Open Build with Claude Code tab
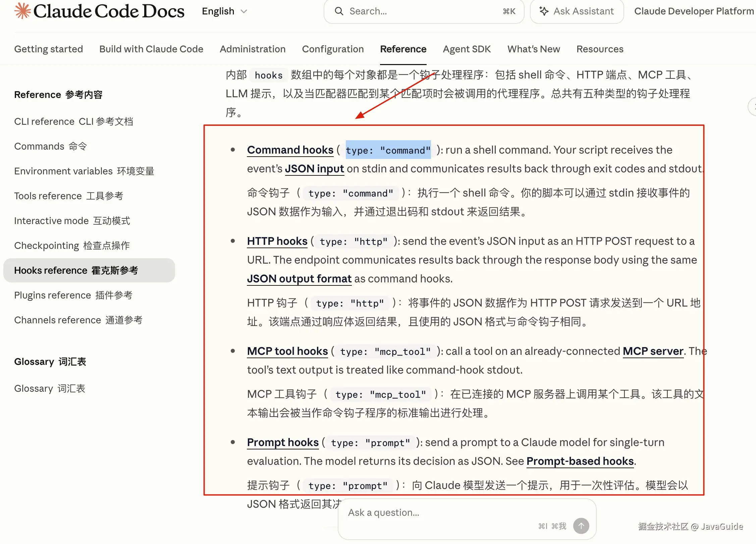The image size is (756, 544). 151,49
